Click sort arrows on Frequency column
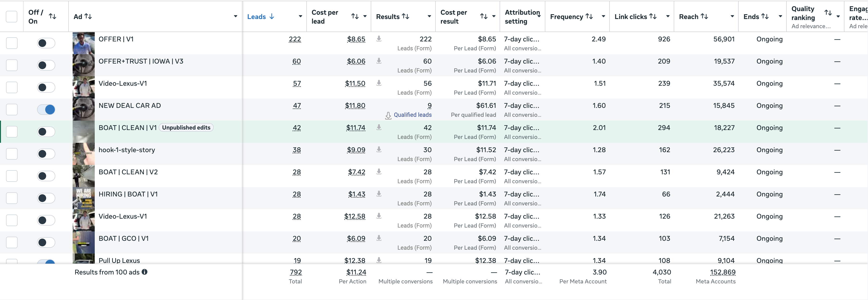The image size is (868, 300). click(589, 17)
